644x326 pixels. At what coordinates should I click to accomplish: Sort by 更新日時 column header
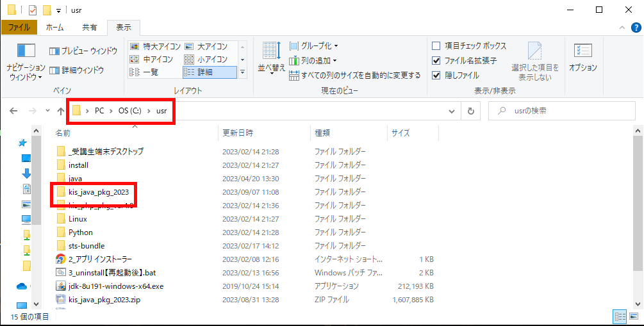click(x=238, y=133)
